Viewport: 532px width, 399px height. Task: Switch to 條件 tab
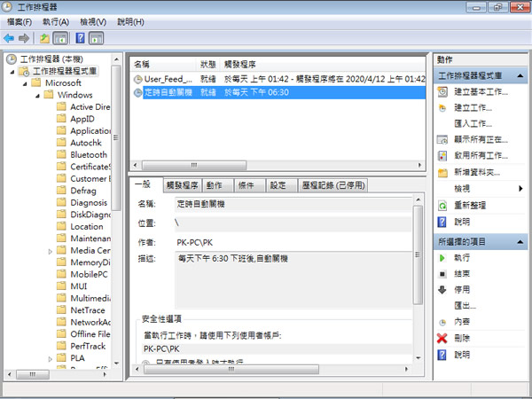click(x=250, y=185)
